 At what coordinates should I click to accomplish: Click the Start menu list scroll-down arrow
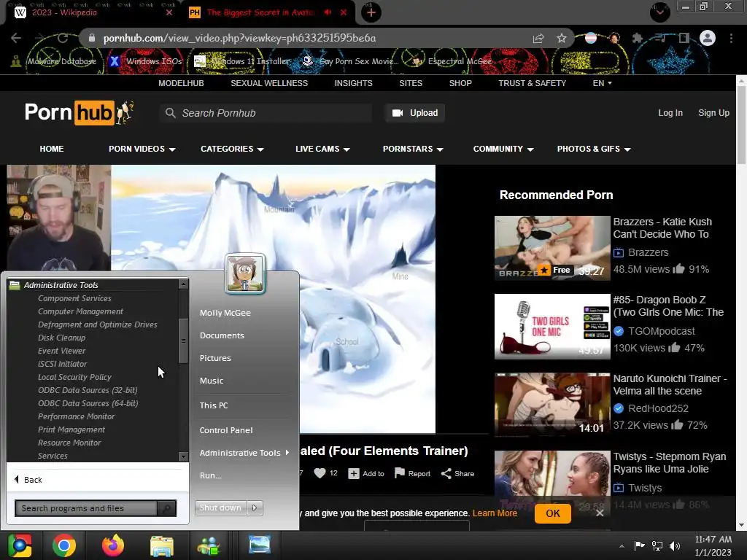coord(183,456)
